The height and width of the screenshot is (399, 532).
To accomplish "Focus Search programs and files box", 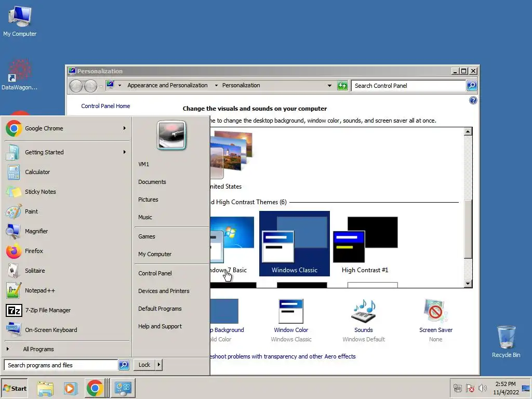I will (61, 365).
